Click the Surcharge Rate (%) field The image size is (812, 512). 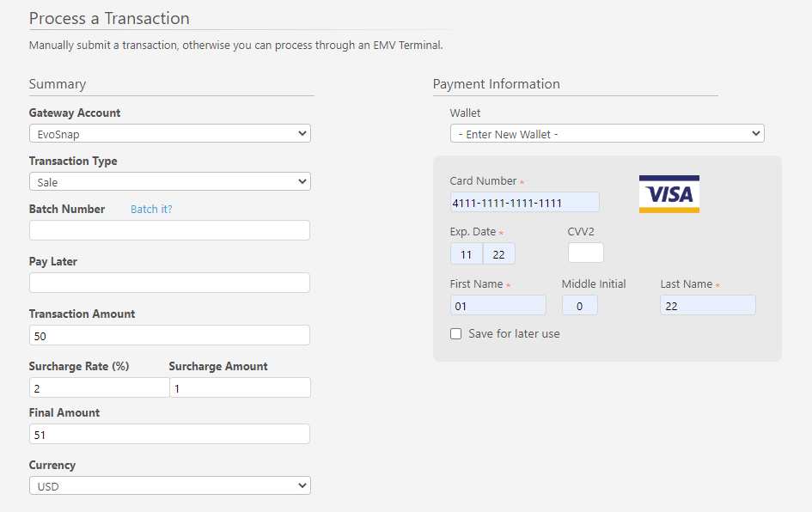click(x=100, y=387)
